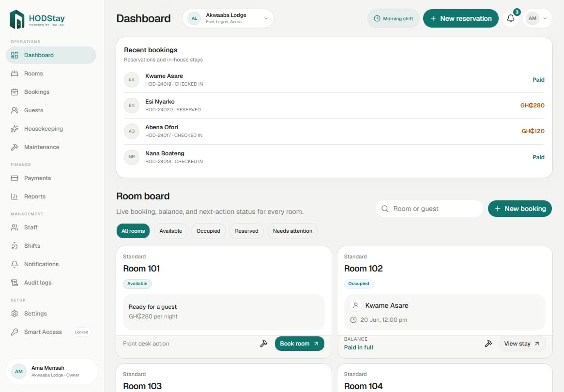Open the Esi Nyarko booking row
Screen dimensions: 564x392
click(334, 106)
